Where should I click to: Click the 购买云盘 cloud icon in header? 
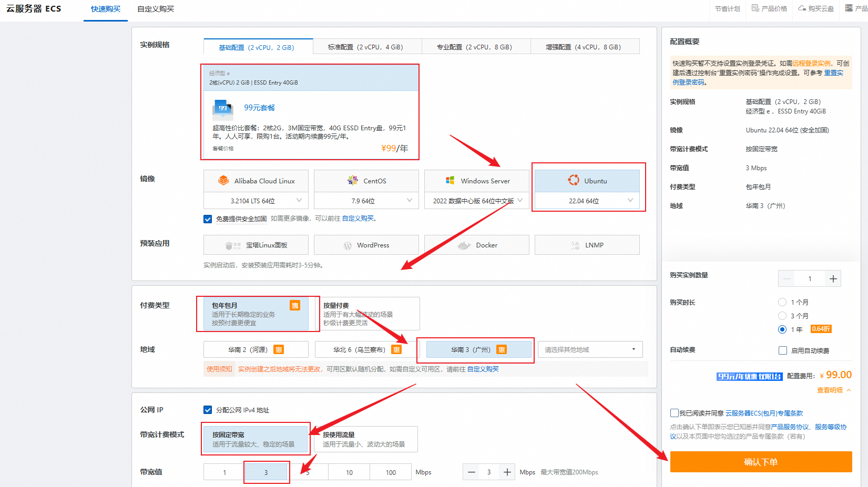[802, 8]
